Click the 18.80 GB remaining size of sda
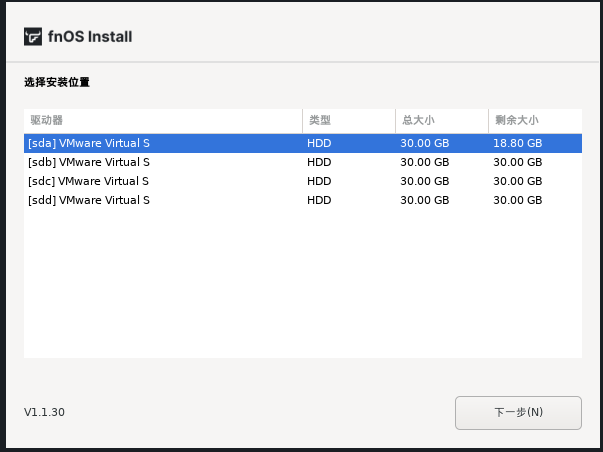The image size is (603, 452). [x=518, y=143]
